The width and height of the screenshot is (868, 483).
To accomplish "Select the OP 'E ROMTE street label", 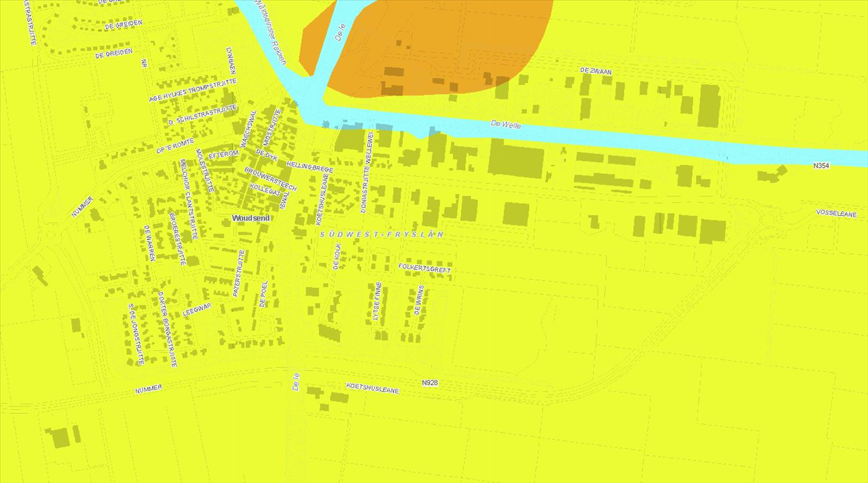I will pos(175,145).
